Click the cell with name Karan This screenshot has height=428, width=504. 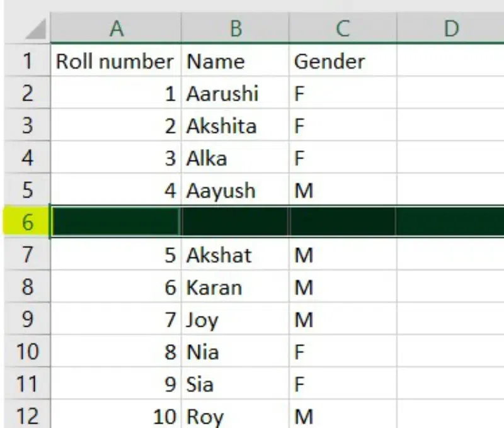[235, 288]
